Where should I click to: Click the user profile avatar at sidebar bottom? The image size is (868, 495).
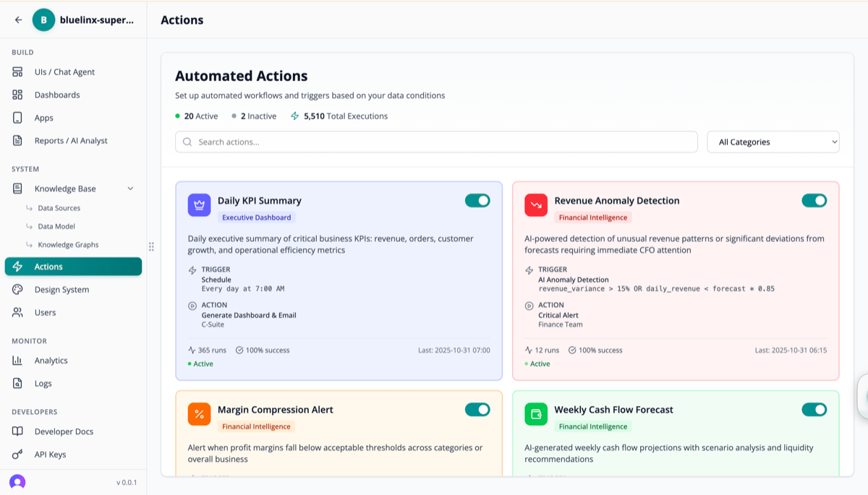[17, 482]
